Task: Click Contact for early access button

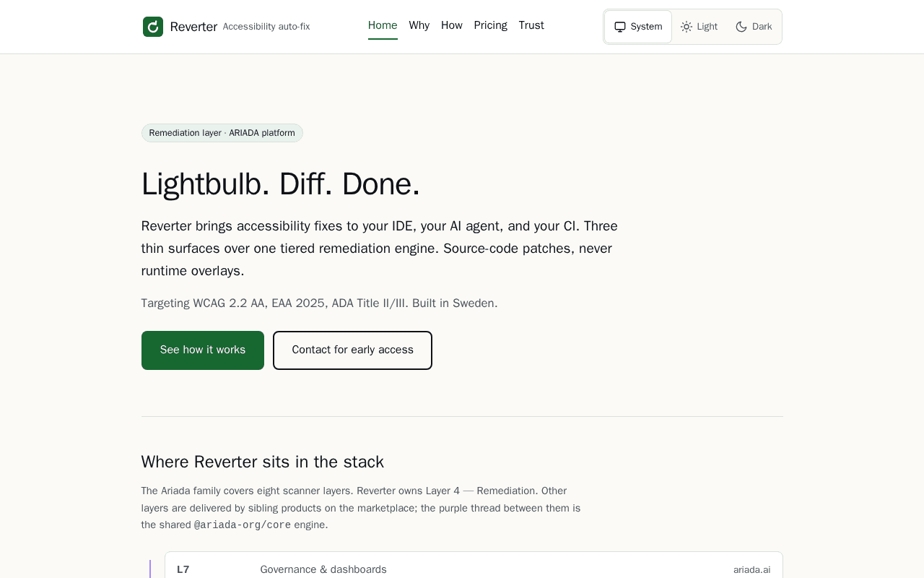Action: tap(352, 350)
